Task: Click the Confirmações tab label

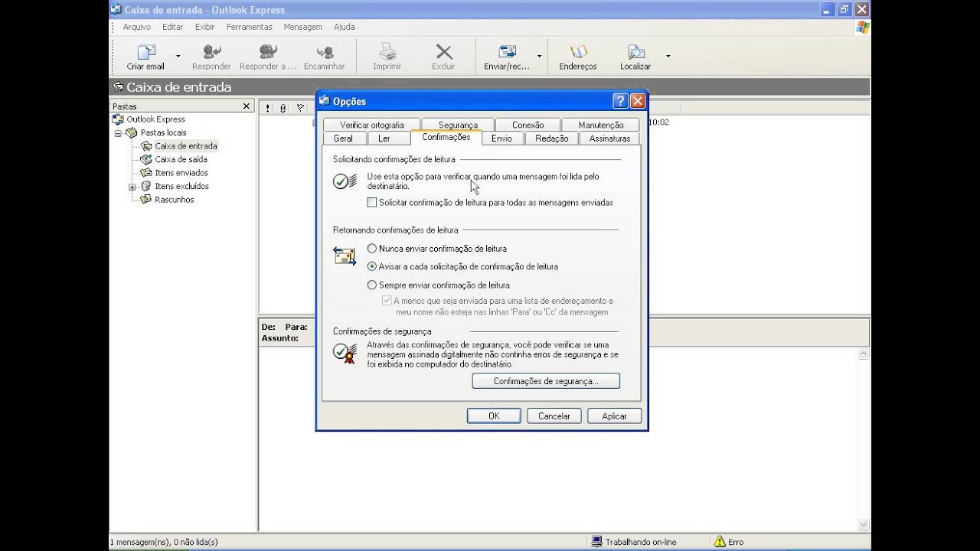Action: click(x=446, y=137)
